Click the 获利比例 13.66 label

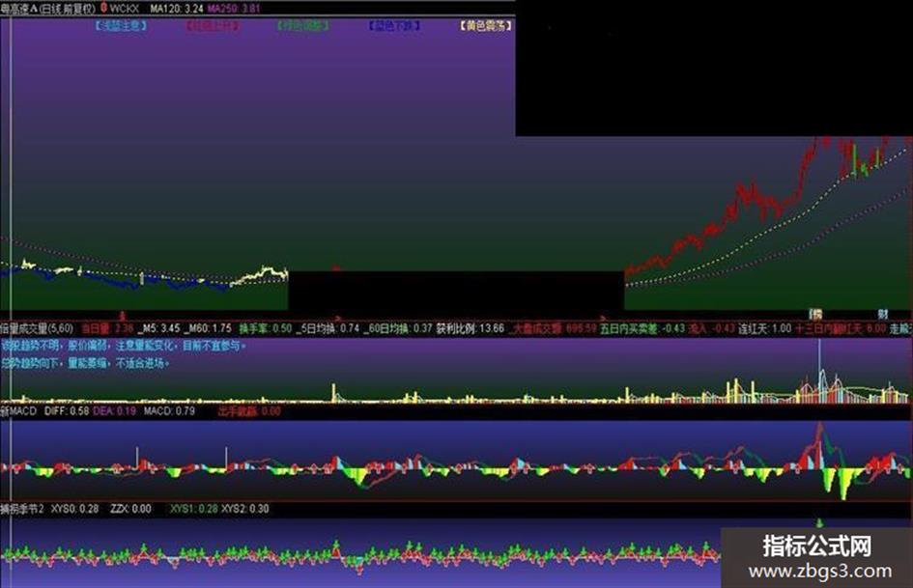(471, 328)
